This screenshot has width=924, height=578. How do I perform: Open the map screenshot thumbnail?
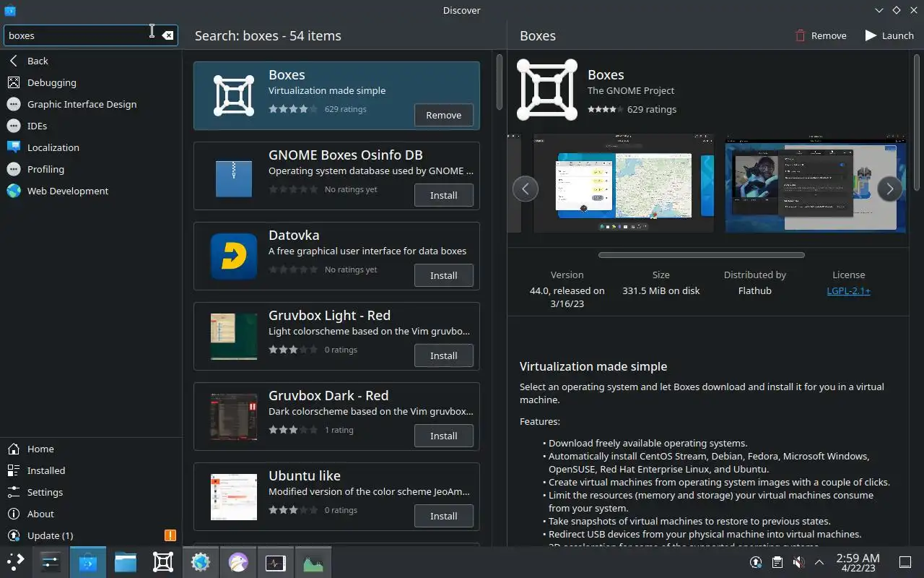(x=624, y=184)
